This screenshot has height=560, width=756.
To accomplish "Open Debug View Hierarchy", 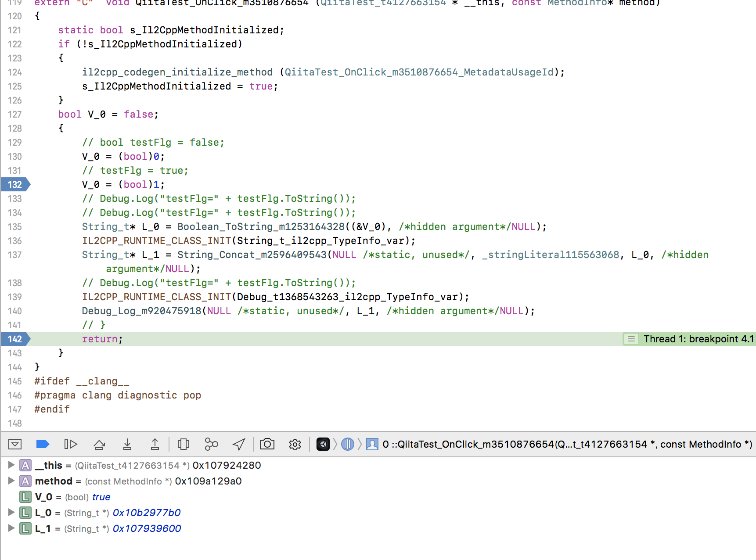I will pyautogui.click(x=184, y=444).
